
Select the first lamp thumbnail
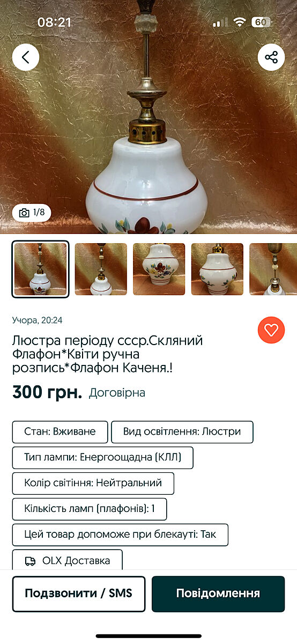click(40, 269)
